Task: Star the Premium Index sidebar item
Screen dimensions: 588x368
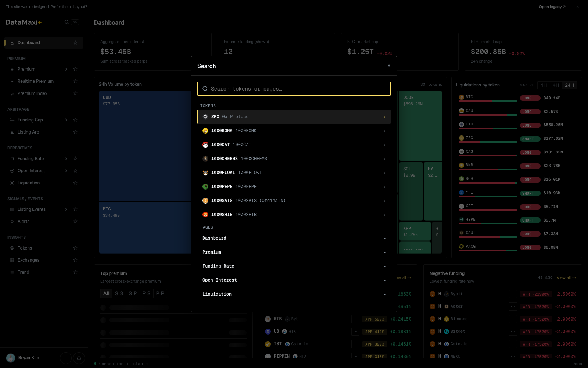Action: [x=75, y=93]
